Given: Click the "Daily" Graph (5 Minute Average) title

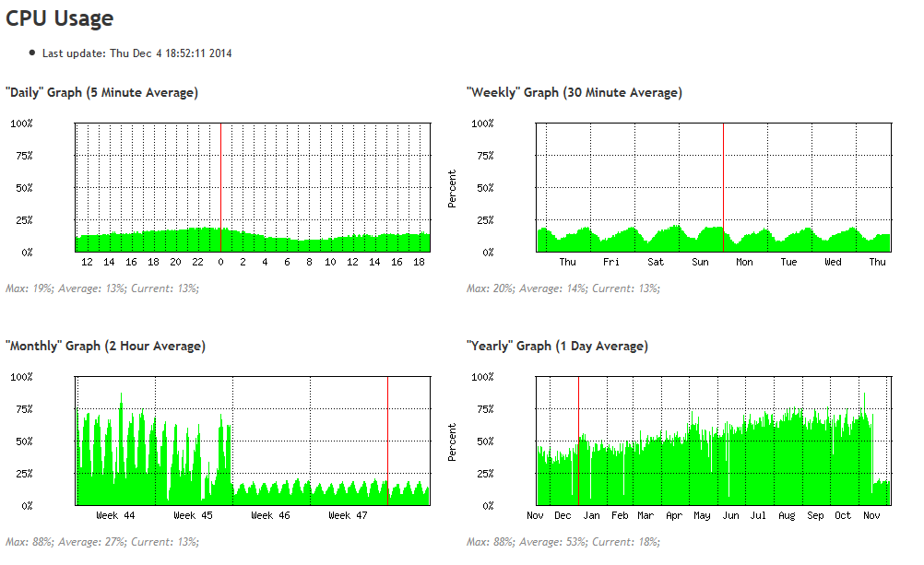Looking at the screenshot, I should (x=102, y=92).
